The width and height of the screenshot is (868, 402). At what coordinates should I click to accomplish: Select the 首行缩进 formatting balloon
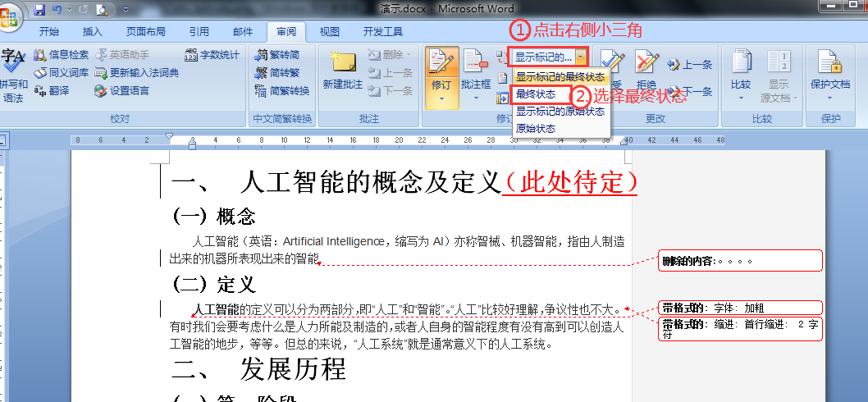coord(740,329)
